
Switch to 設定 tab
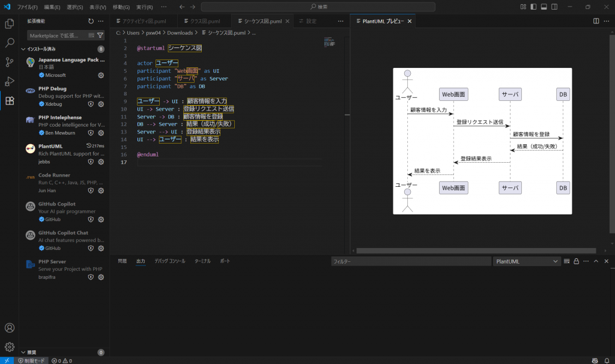(x=311, y=21)
